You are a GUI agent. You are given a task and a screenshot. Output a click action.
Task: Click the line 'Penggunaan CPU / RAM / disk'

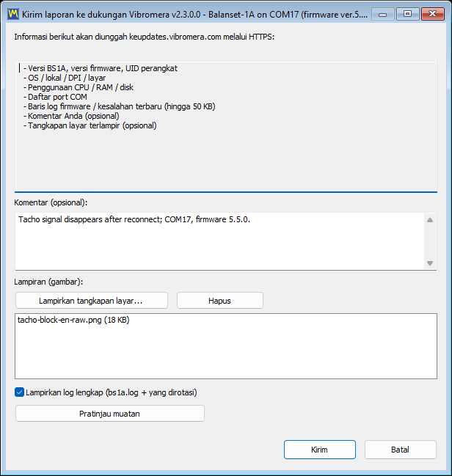coord(79,87)
